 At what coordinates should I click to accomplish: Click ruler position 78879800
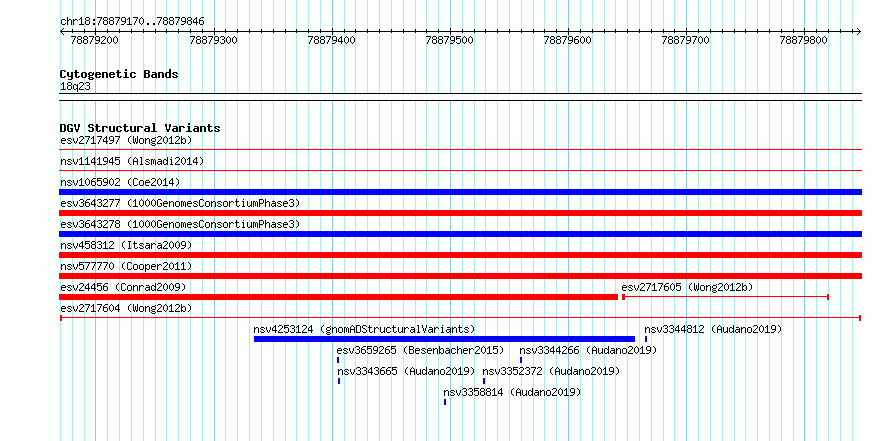pos(804,40)
